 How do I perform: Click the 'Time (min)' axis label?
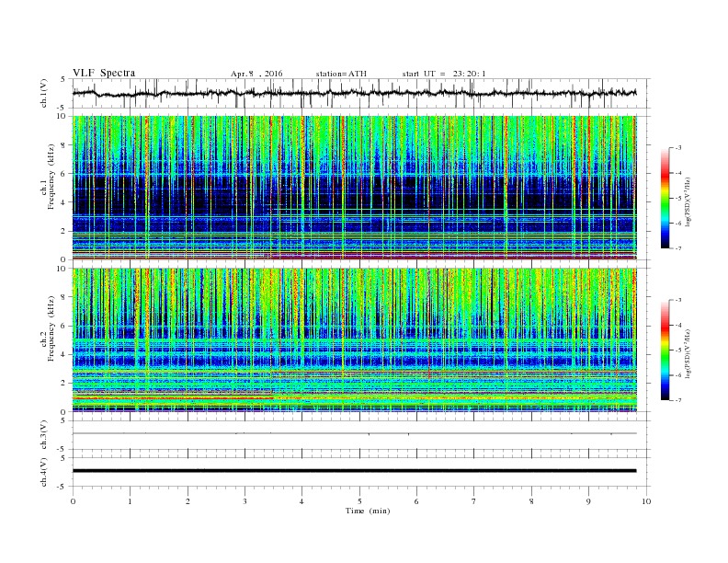(x=368, y=511)
